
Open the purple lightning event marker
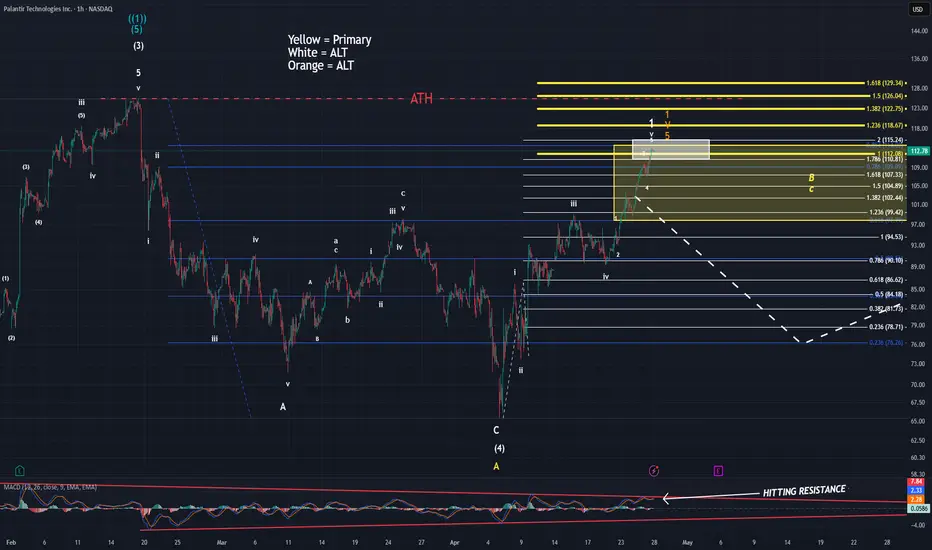654,471
